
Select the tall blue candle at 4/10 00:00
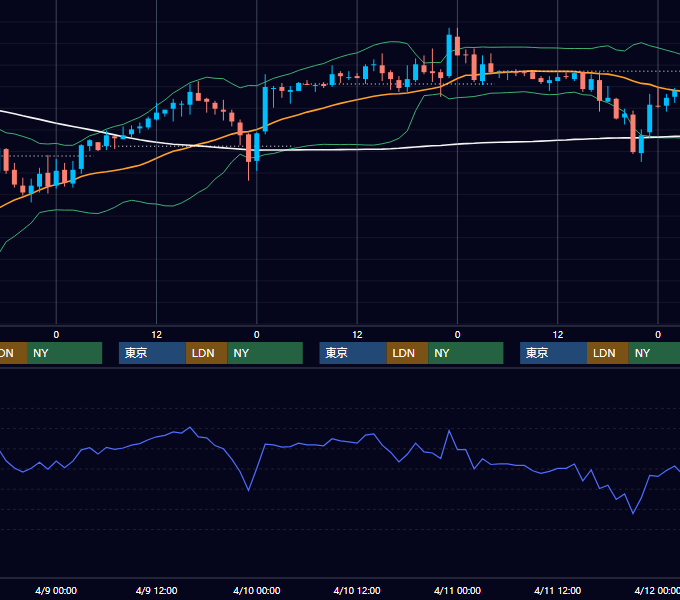tap(265, 108)
